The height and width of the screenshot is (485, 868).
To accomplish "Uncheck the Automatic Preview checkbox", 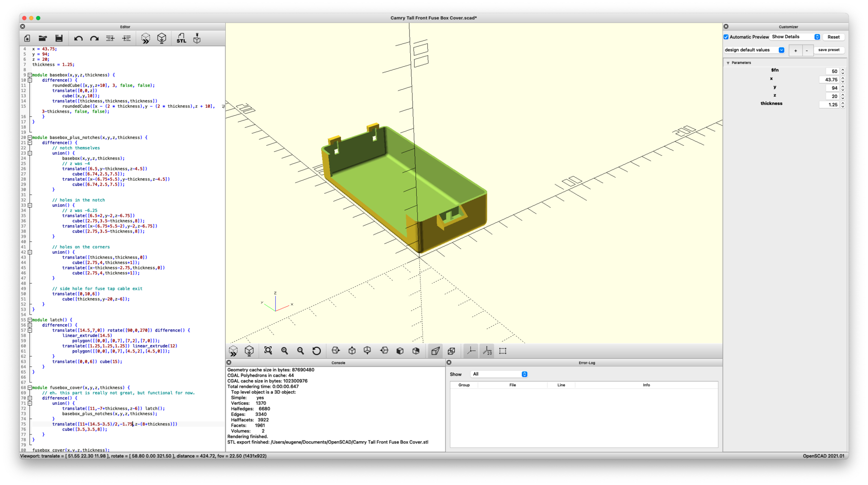I will tap(726, 37).
